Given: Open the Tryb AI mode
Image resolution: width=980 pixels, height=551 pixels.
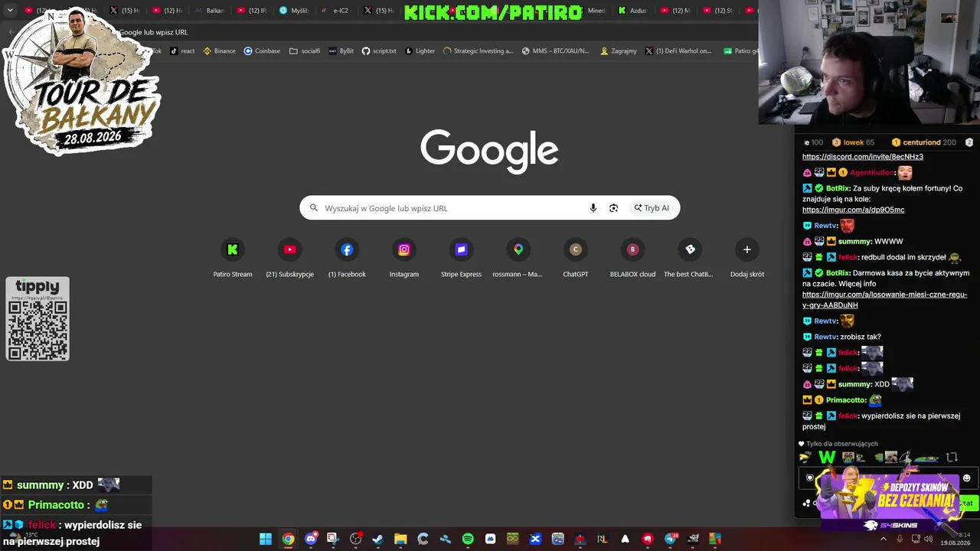Looking at the screenshot, I should tap(652, 208).
